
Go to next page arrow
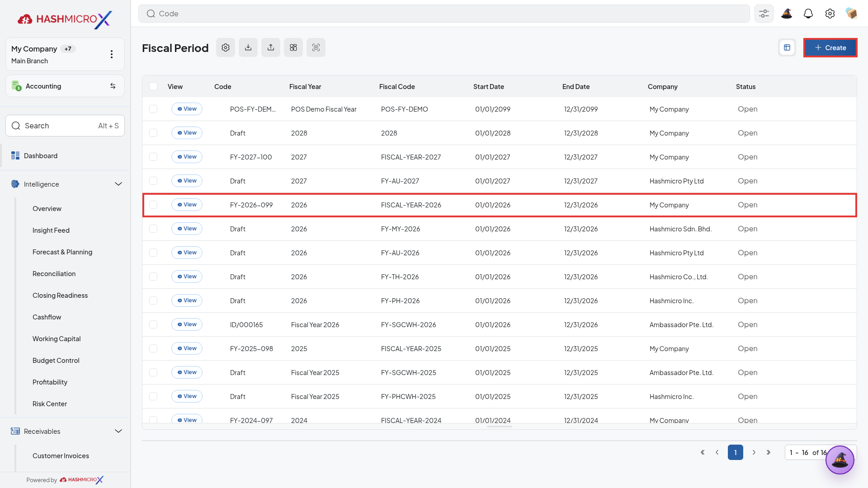(754, 452)
